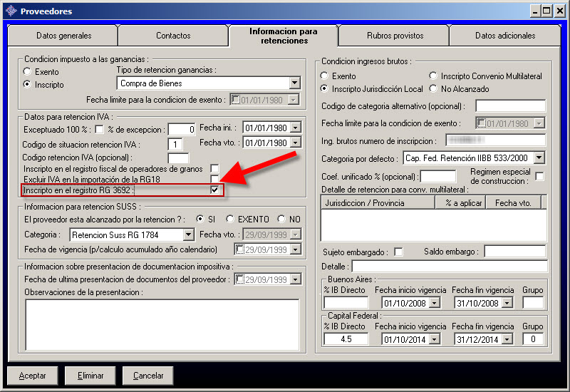Open the Datos adicionales tab
The width and height of the screenshot is (570, 392).
[x=504, y=36]
